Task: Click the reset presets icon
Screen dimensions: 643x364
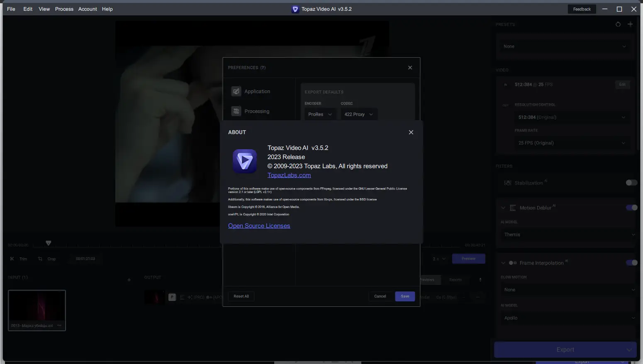Action: 618,24
